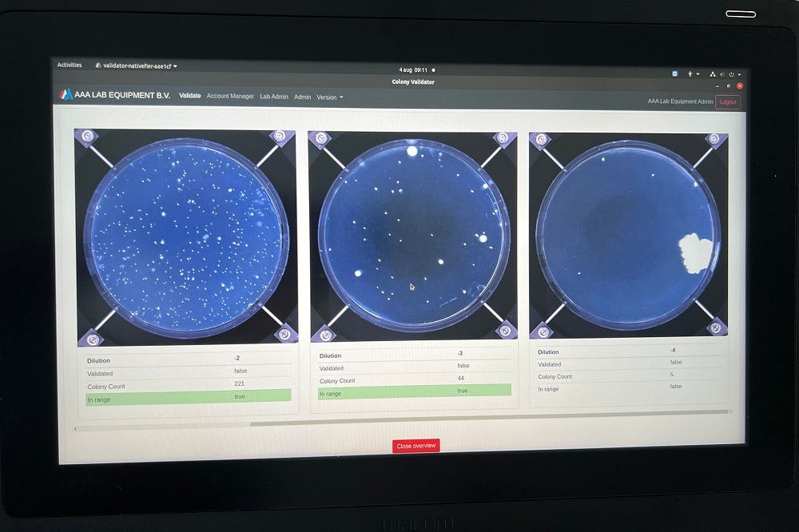Click the AAA Lab Equipment logo icon
This screenshot has height=532, width=799.
click(x=66, y=94)
